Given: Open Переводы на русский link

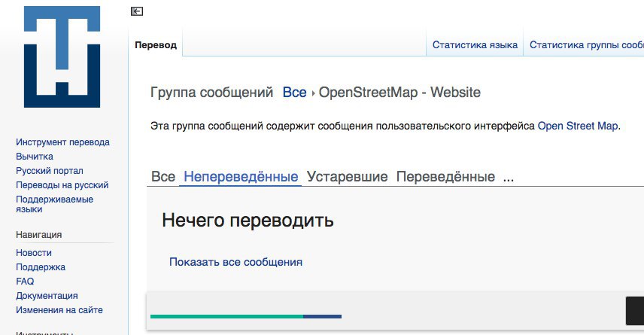Looking at the screenshot, I should coord(62,185).
